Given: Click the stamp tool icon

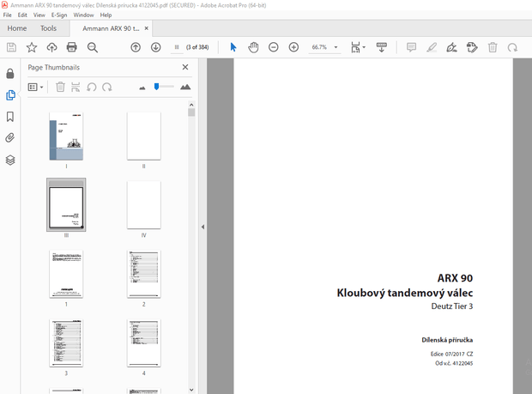Looking at the screenshot, I should [x=472, y=47].
